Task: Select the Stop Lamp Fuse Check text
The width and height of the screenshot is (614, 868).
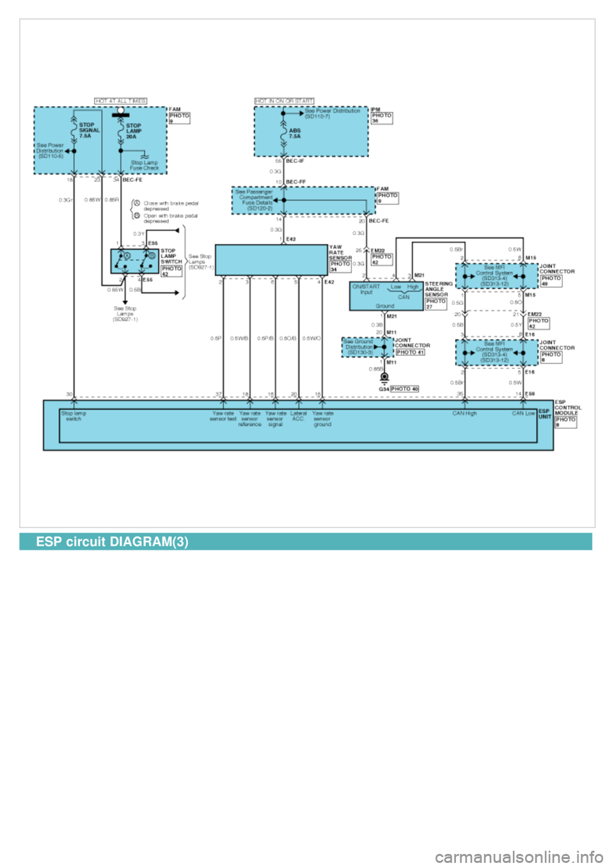Action: click(145, 165)
